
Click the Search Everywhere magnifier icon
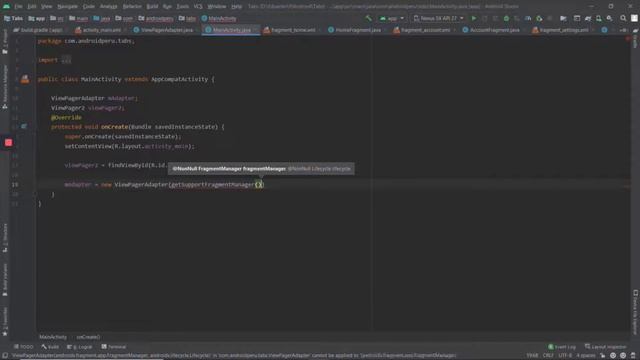click(623, 18)
